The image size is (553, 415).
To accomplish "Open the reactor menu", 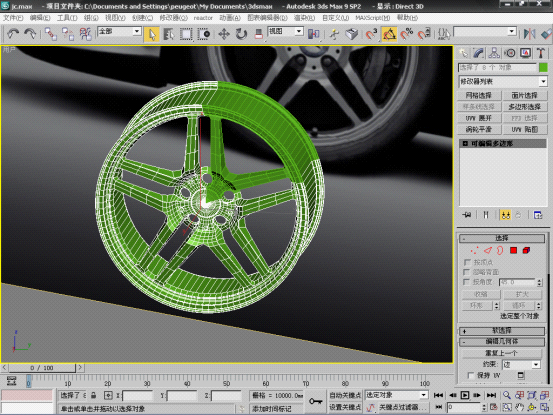I will click(x=203, y=18).
